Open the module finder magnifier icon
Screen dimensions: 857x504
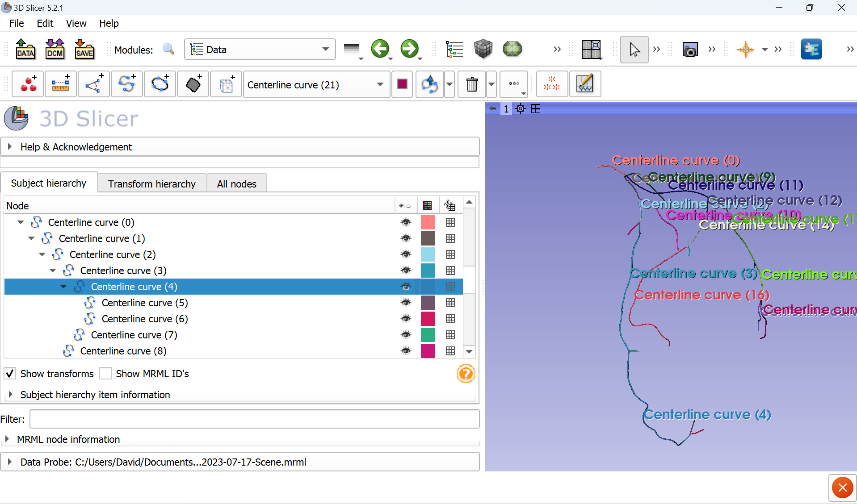click(x=168, y=49)
